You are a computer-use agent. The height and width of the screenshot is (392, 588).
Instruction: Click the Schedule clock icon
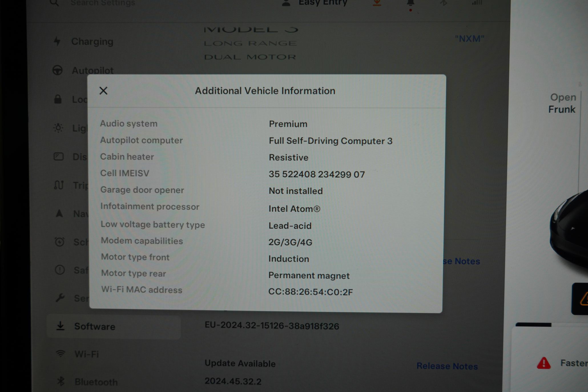[59, 242]
